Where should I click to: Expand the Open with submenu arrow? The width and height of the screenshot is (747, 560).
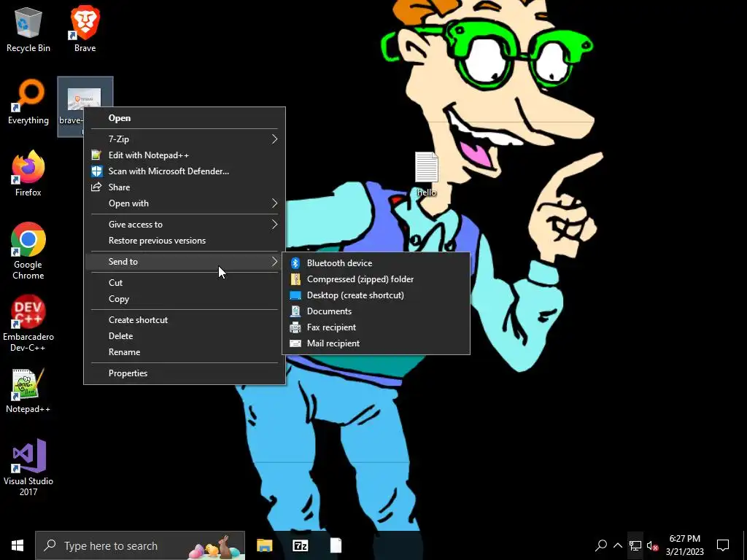coord(274,203)
